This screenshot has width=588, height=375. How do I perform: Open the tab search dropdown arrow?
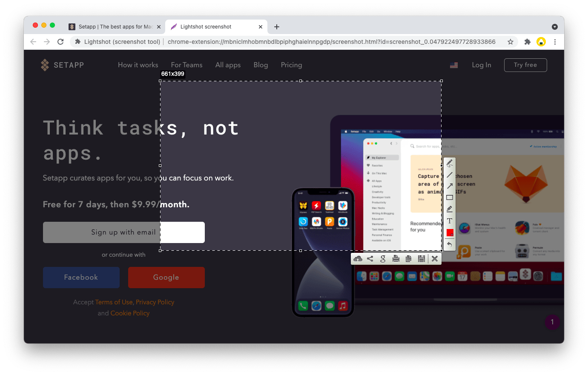(x=555, y=27)
